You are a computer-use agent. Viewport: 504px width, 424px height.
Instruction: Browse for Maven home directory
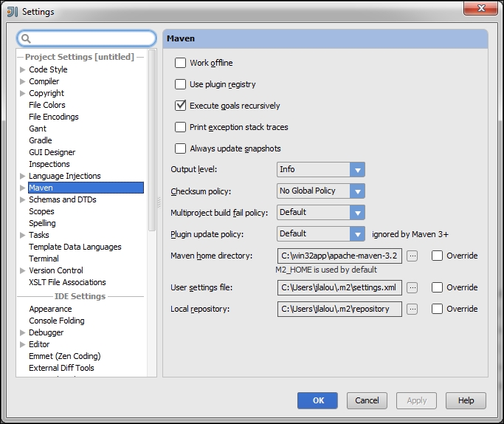click(412, 256)
